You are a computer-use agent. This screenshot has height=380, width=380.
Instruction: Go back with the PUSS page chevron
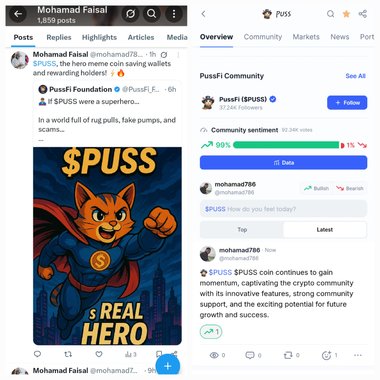coord(204,14)
